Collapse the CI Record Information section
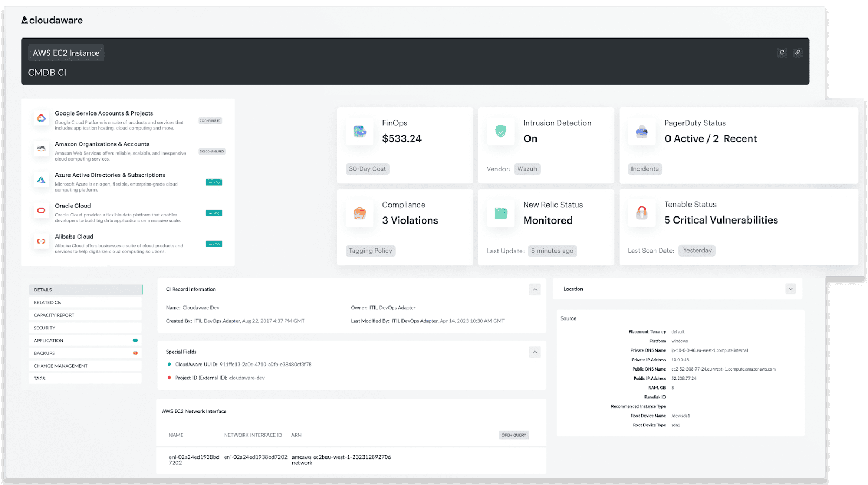The height and width of the screenshot is (485, 868). (x=535, y=290)
